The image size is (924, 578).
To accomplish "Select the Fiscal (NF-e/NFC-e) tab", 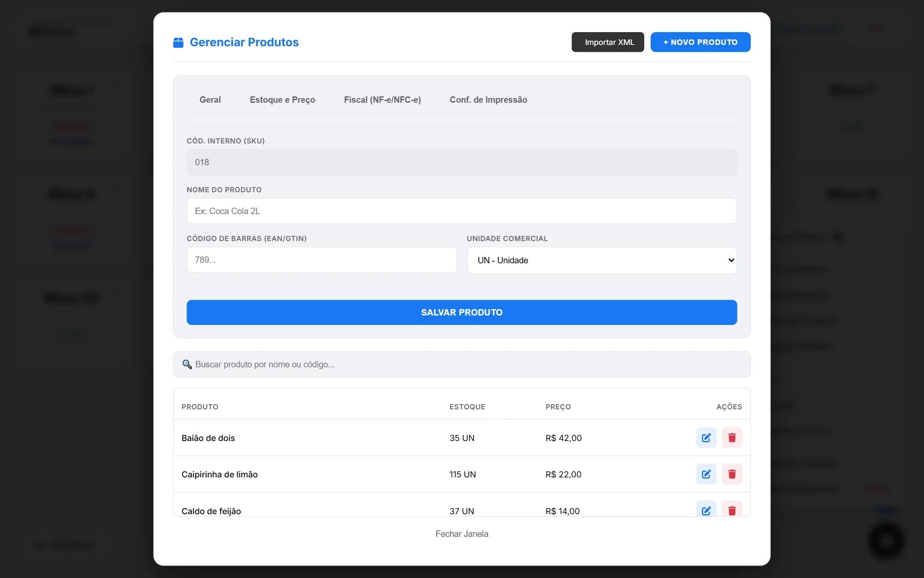I will point(382,100).
